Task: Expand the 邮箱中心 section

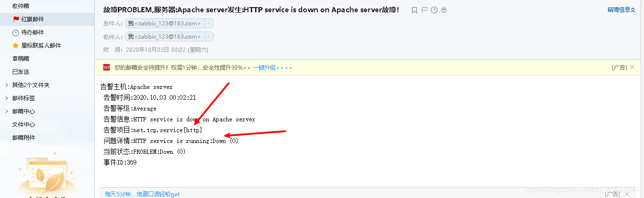Action: pos(6,111)
